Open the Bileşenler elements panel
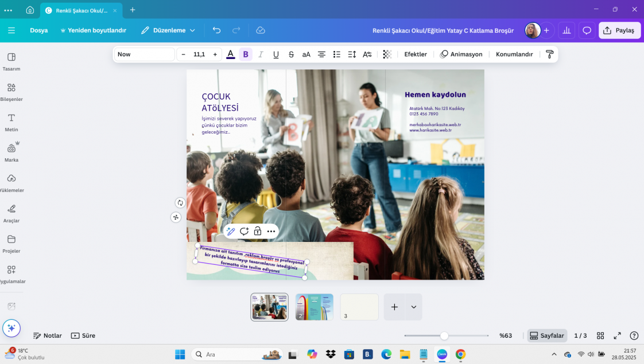This screenshot has width=644, height=364. (x=11, y=91)
